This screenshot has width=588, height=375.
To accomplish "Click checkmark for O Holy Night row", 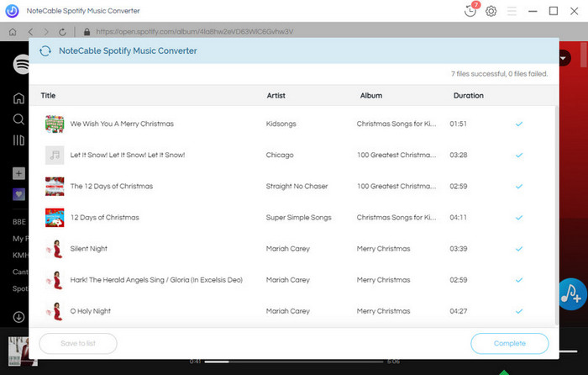I will click(519, 311).
